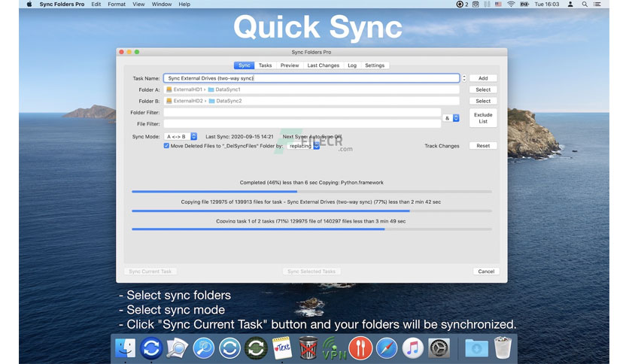Open the Format menu
Viewport: 629px width, 364px height.
(117, 4)
